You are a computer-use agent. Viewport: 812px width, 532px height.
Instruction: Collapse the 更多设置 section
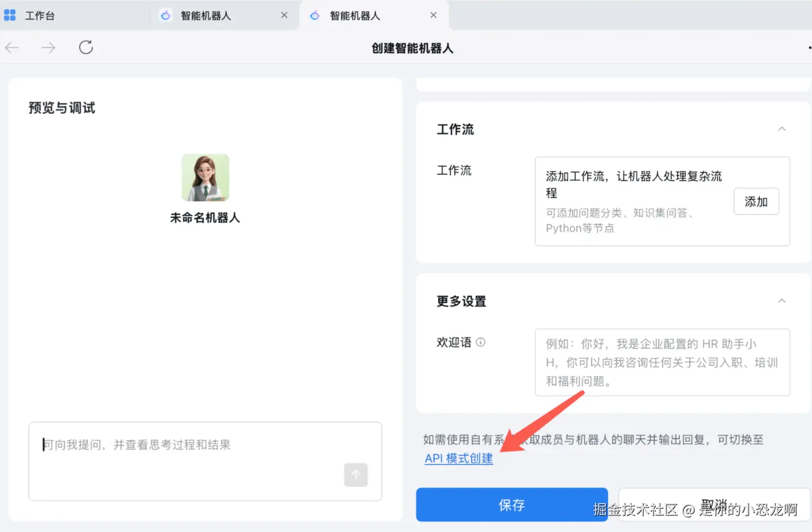(781, 301)
